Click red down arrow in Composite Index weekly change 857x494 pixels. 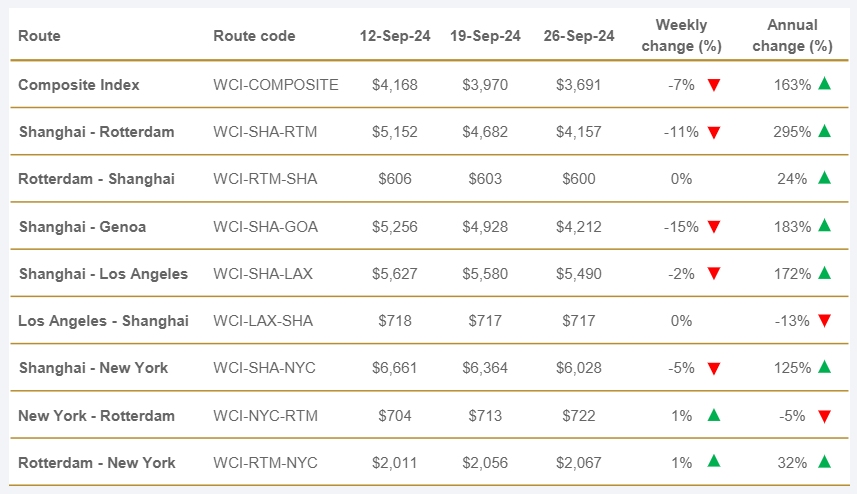pyautogui.click(x=714, y=85)
